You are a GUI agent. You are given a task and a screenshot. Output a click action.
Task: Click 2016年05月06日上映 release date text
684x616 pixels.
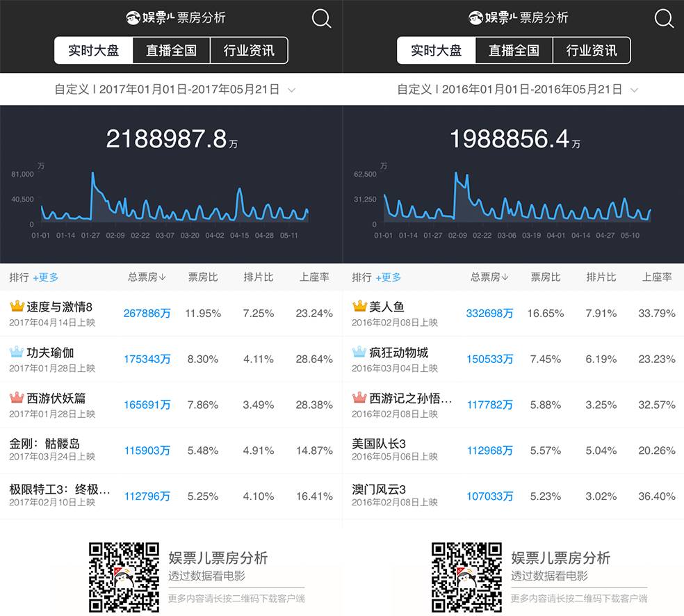395,456
